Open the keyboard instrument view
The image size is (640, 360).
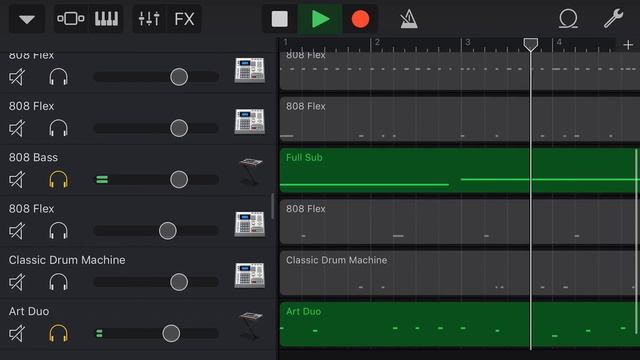[106, 19]
